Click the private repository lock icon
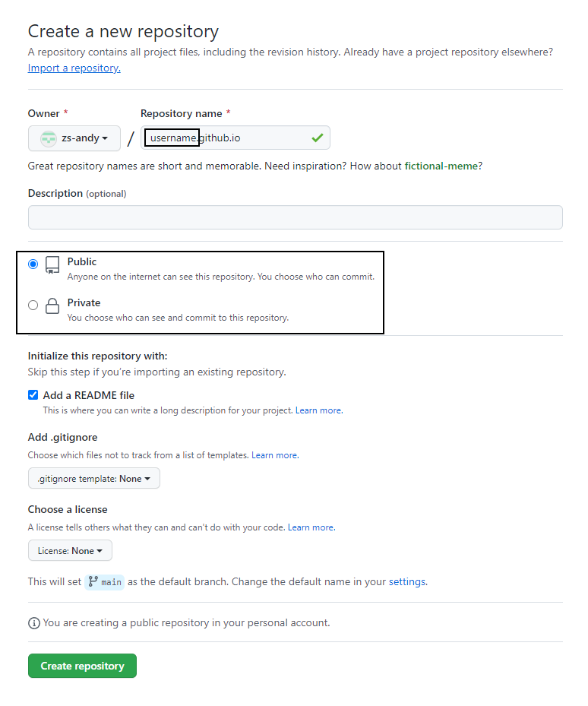Screen dimensions: 588x706 click(52, 306)
